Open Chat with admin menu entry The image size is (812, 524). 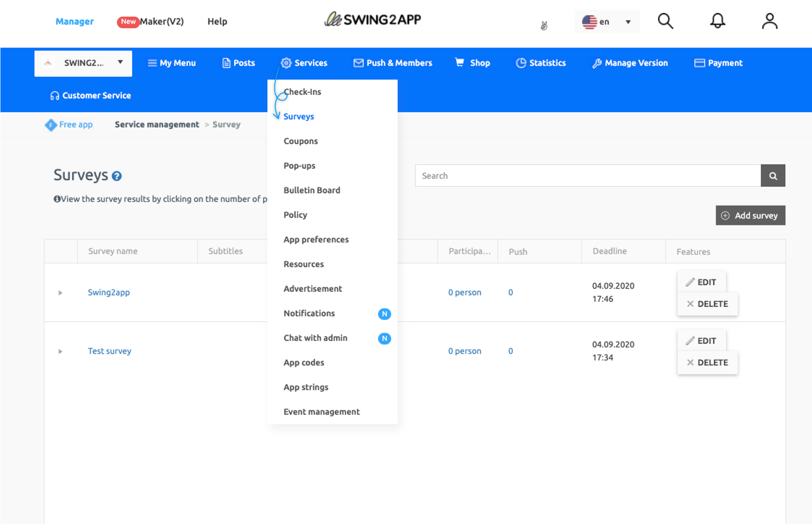point(315,338)
